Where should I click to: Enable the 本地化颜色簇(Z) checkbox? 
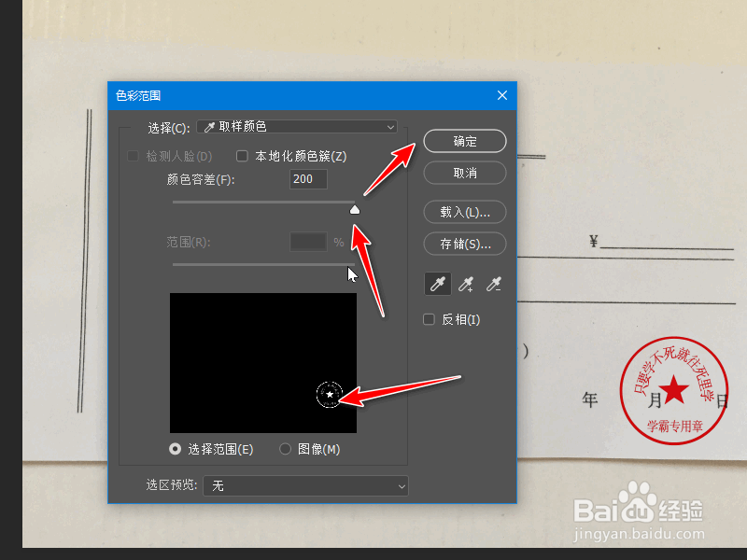click(x=242, y=156)
